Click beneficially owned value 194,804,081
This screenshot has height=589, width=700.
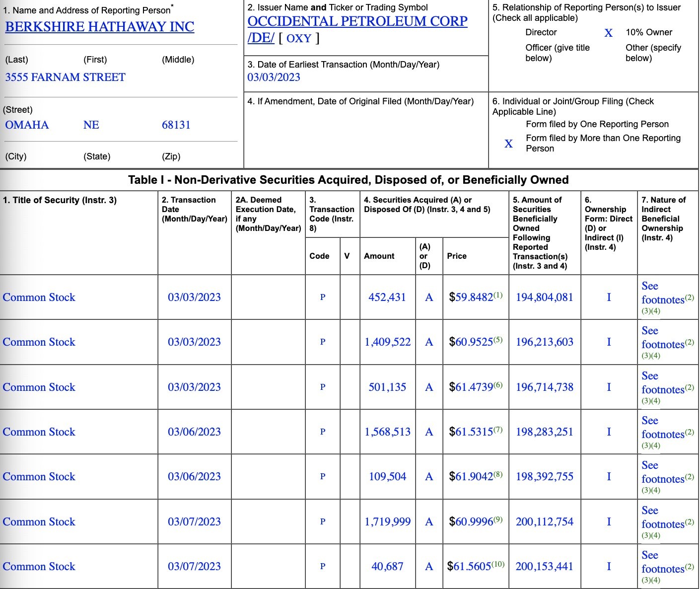545,297
